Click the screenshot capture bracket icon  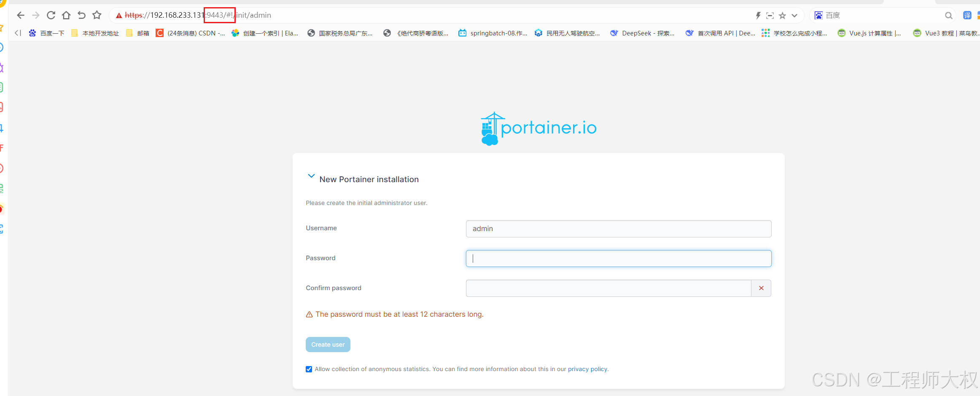[770, 16]
